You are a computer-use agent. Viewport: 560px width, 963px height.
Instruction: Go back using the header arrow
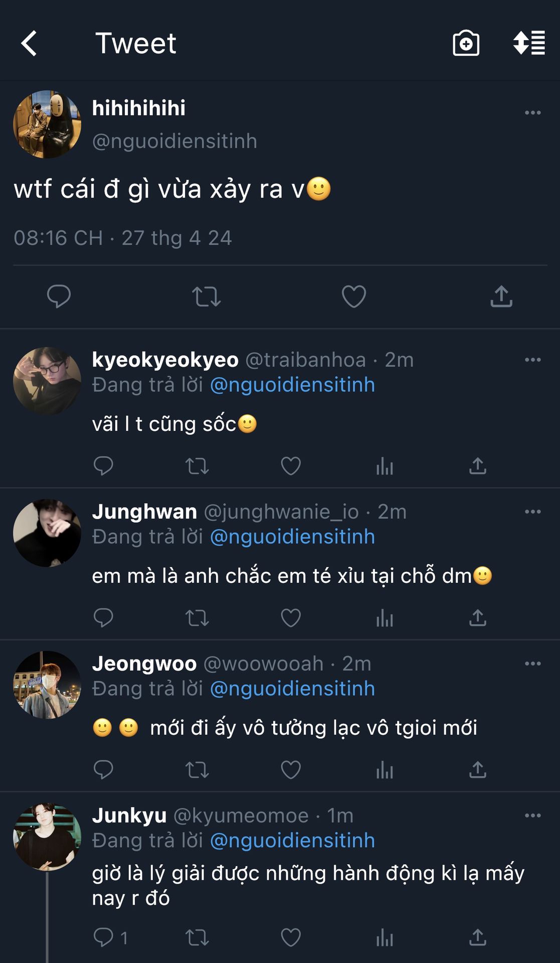point(29,43)
